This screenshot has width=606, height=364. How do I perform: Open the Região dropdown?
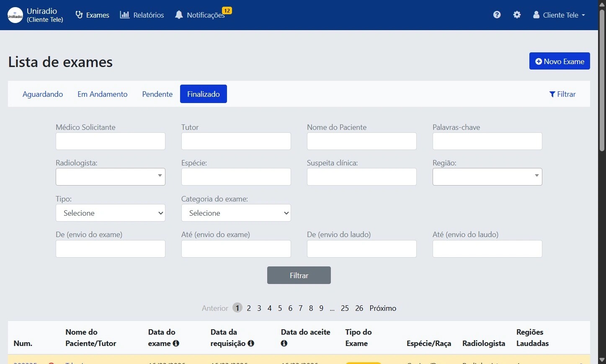[487, 177]
